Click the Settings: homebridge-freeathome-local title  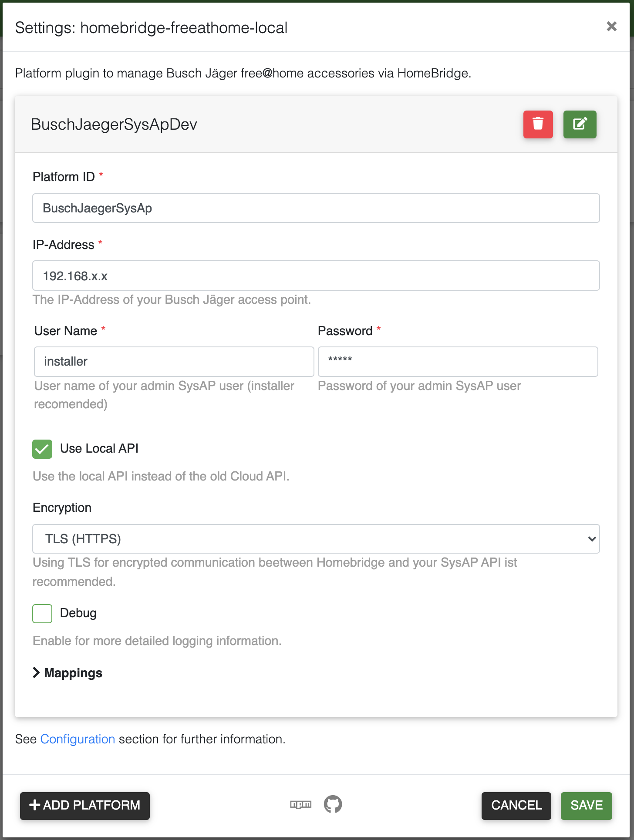pyautogui.click(x=152, y=28)
